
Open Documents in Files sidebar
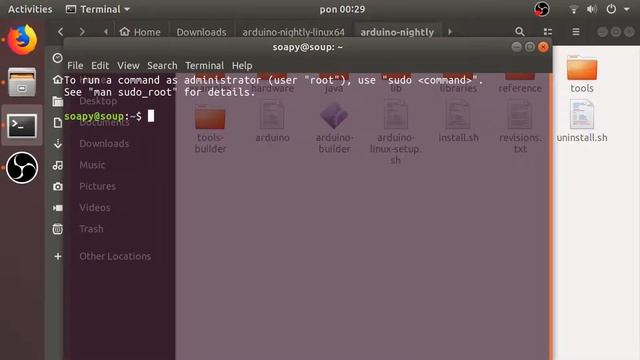pyautogui.click(x=104, y=122)
